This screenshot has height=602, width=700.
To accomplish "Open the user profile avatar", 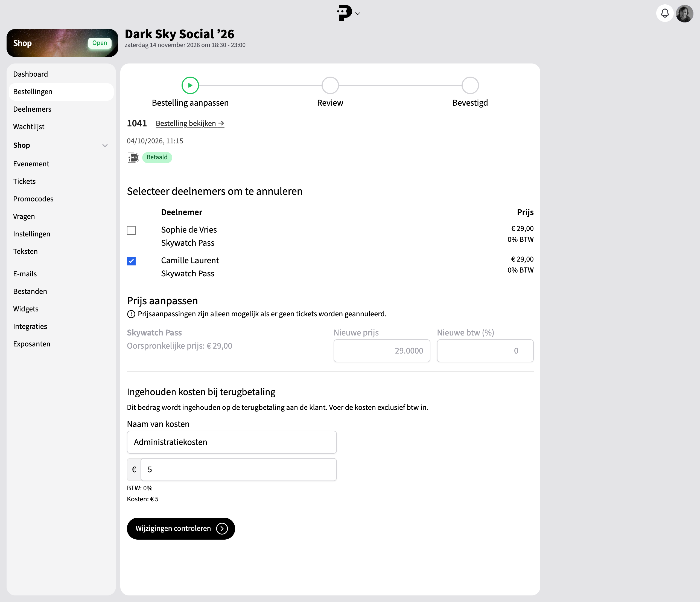I will click(x=684, y=13).
